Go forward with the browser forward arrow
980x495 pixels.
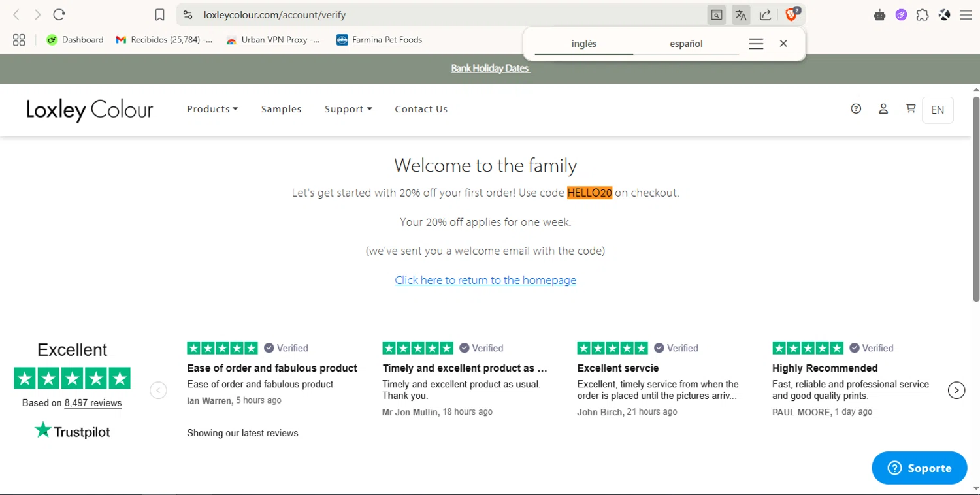[x=37, y=14]
